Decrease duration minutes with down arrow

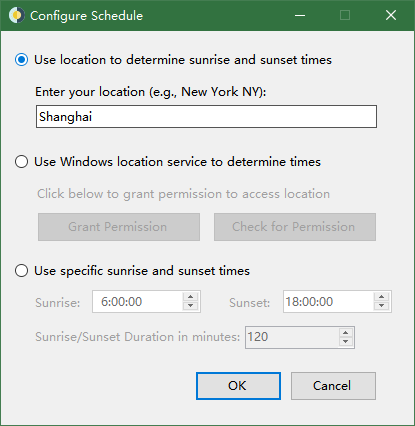coord(346,342)
